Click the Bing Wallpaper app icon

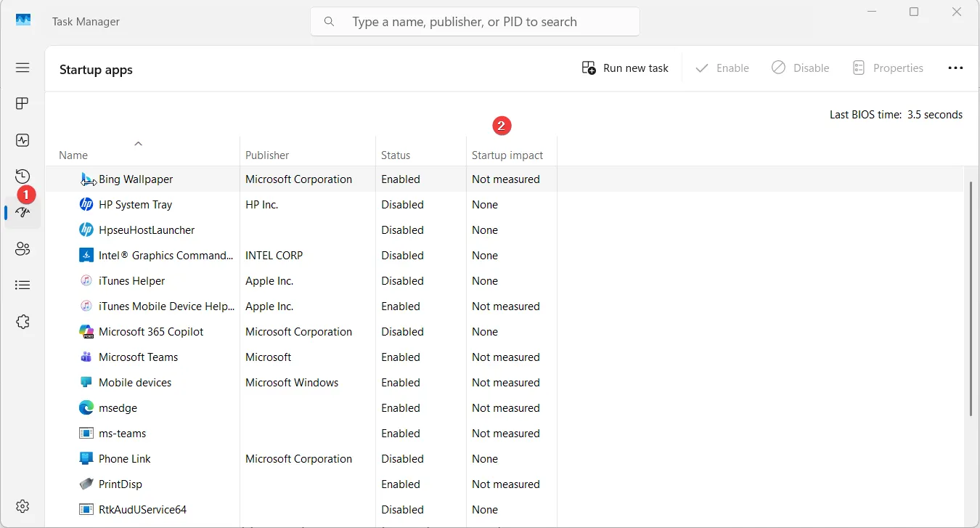pos(86,179)
